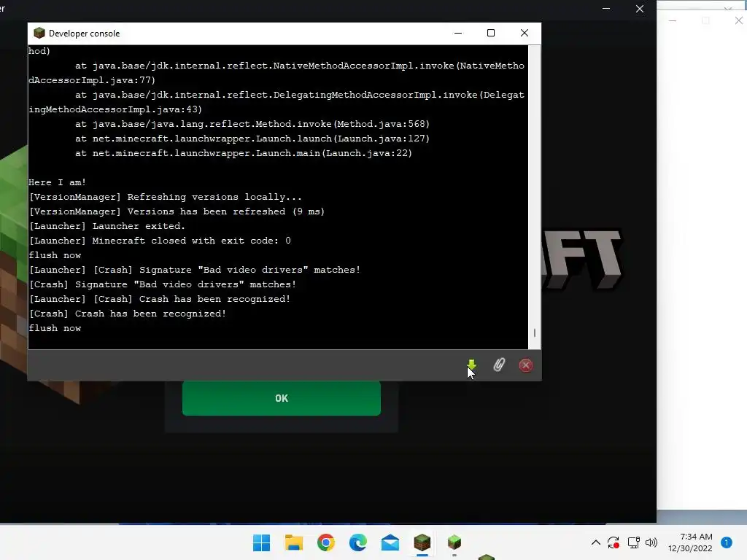This screenshot has width=747, height=560.
Task: Maximize the Developer console window
Action: pos(491,33)
